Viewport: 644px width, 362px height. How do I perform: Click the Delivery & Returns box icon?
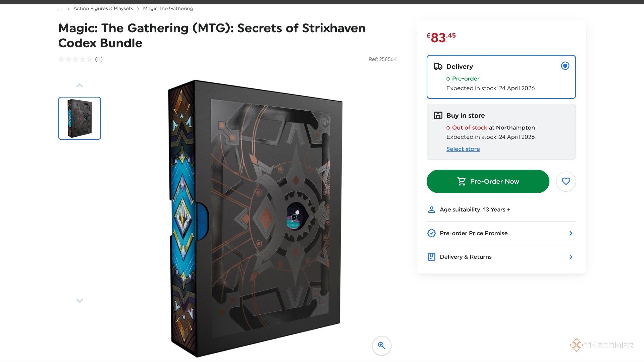431,257
